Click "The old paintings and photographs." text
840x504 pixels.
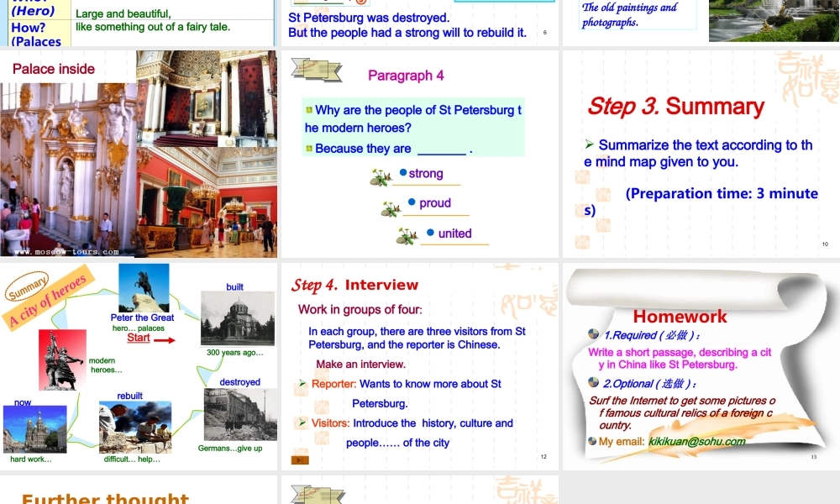pos(629,14)
